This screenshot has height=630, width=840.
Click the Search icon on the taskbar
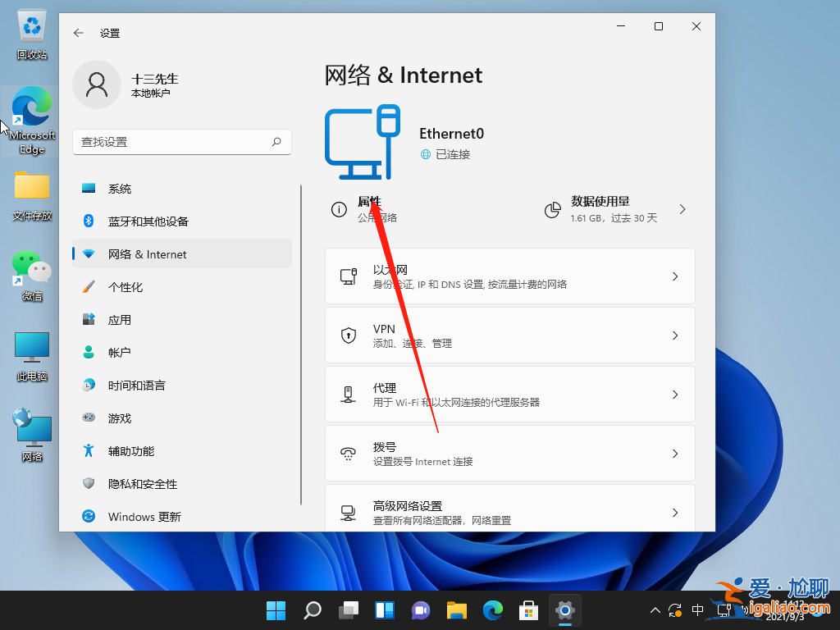[313, 610]
